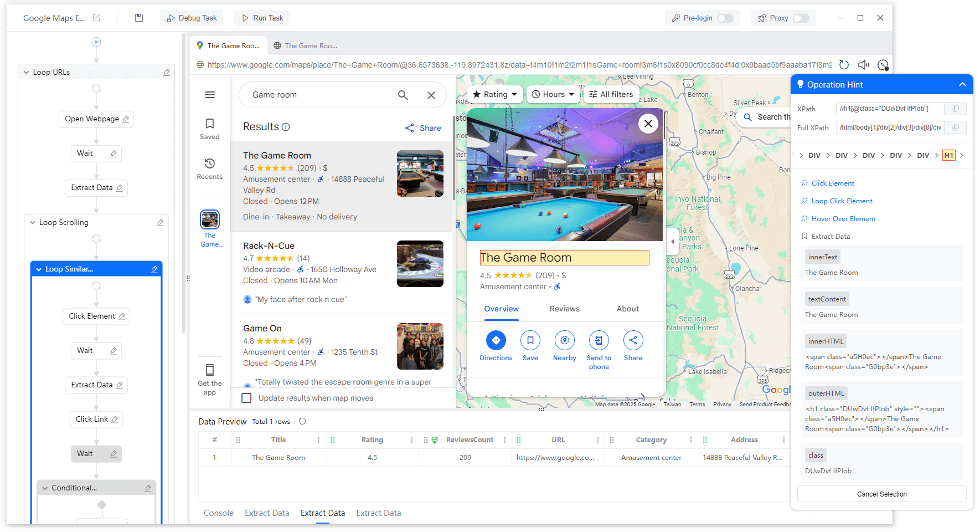The width and height of the screenshot is (980, 532).
Task: Collapse the Conditional block
Action: (45, 488)
